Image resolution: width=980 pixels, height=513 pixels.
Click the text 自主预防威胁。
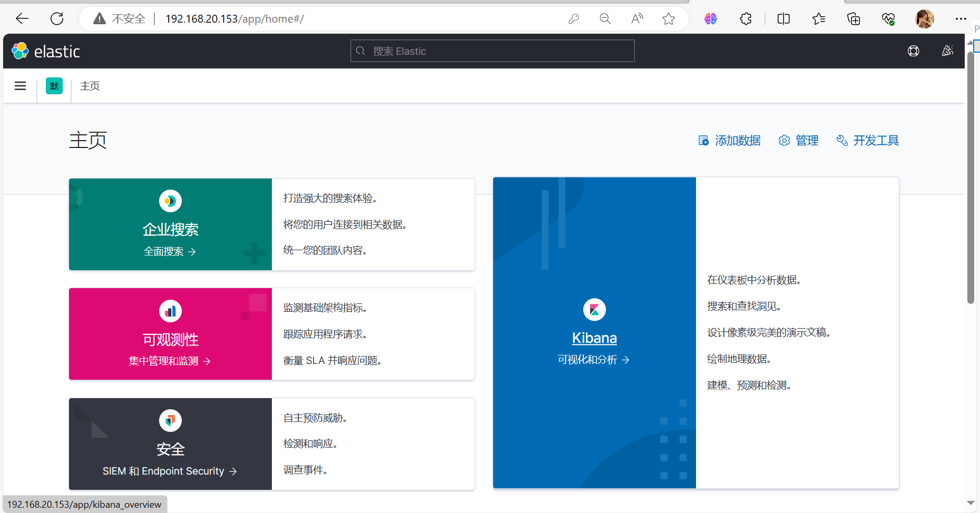point(317,418)
